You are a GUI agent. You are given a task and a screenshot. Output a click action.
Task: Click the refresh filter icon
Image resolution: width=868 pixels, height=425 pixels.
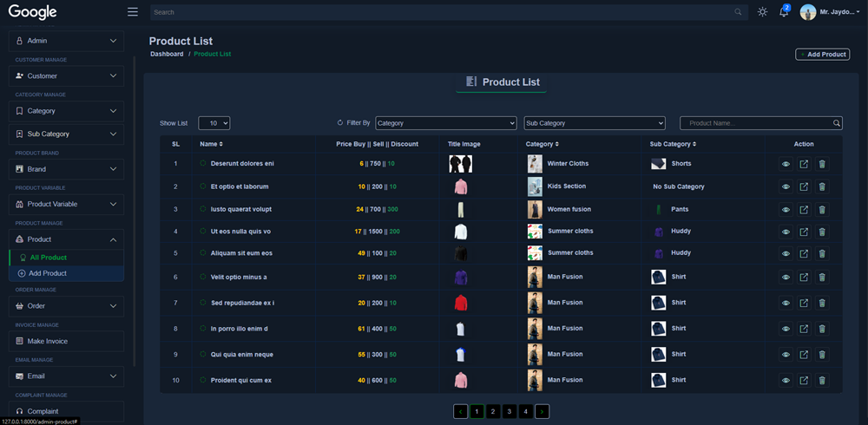(340, 123)
